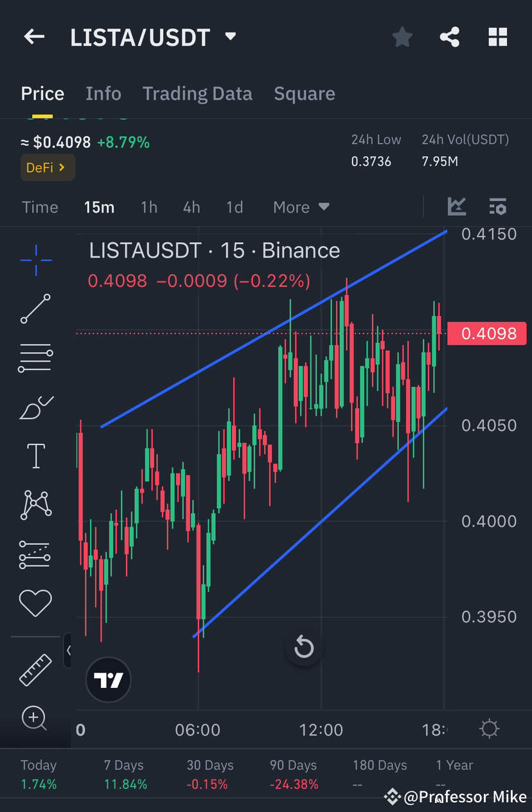Screen dimensions: 532x812
Task: Open the indicator settings icon
Action: pos(498,207)
